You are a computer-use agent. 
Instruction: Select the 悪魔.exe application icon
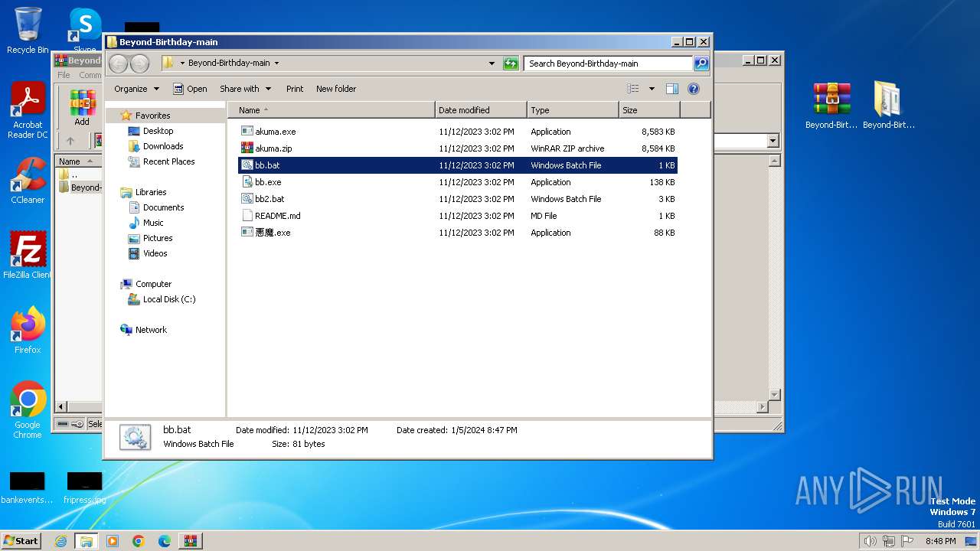tap(247, 233)
